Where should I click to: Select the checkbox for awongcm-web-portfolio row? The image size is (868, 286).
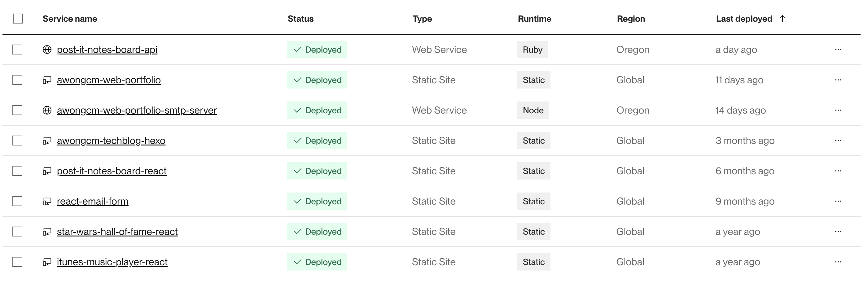18,80
